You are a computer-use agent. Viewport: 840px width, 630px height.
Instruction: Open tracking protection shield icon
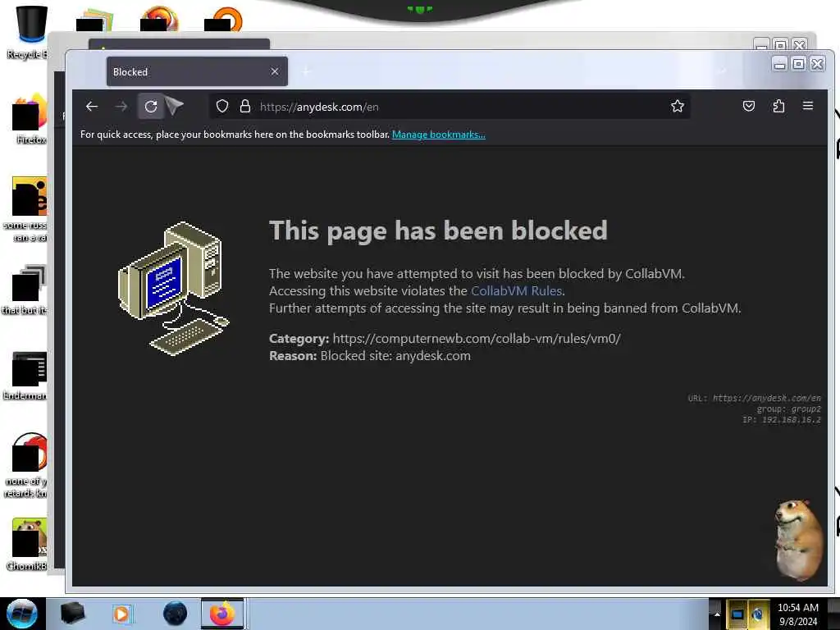click(222, 106)
